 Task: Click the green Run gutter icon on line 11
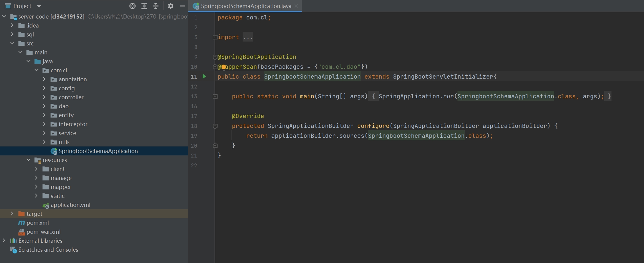pos(204,77)
